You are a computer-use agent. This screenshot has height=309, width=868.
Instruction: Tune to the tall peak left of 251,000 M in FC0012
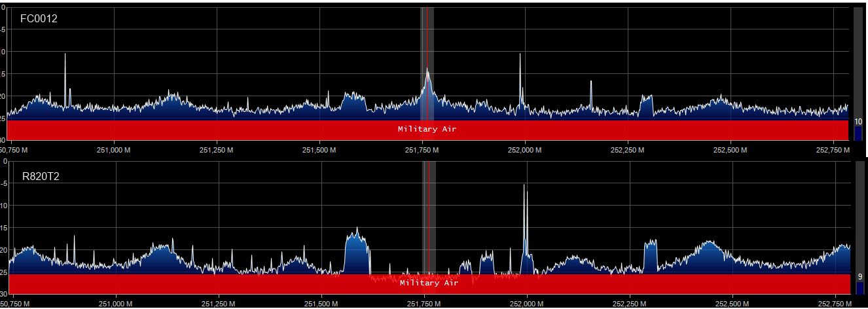(x=65, y=65)
